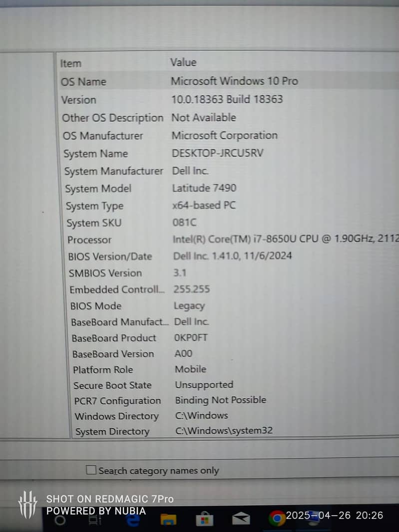
Task: Click the 'Value' column header
Action: click(183, 62)
